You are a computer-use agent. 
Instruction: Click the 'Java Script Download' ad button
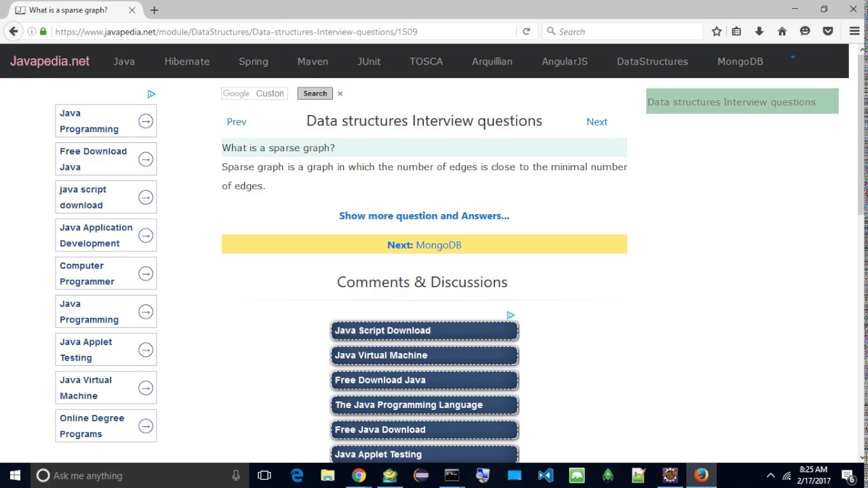(x=425, y=331)
